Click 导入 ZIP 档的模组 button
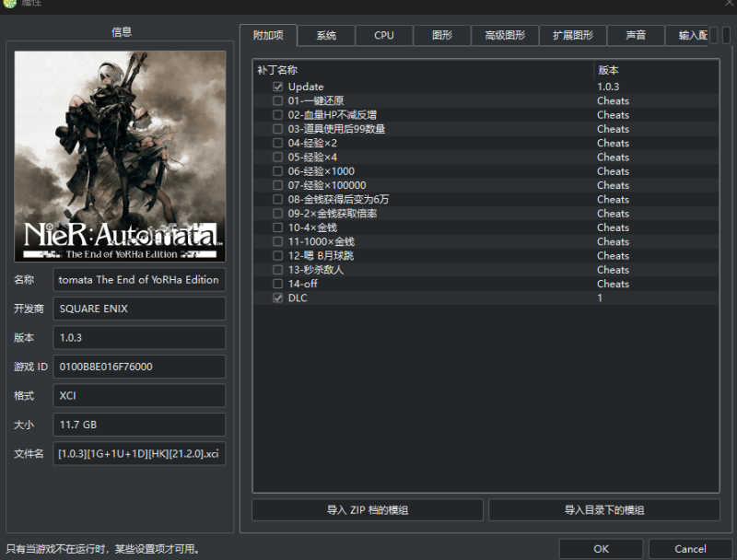Viewport: 737px width, 560px height. [368, 509]
